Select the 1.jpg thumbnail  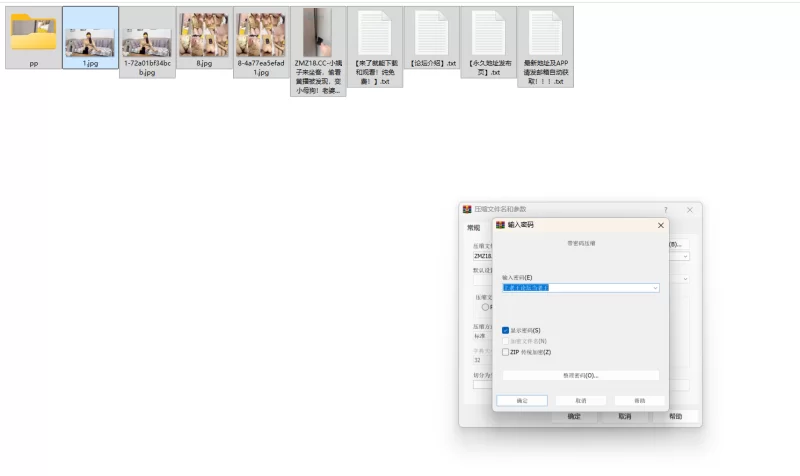90,42
